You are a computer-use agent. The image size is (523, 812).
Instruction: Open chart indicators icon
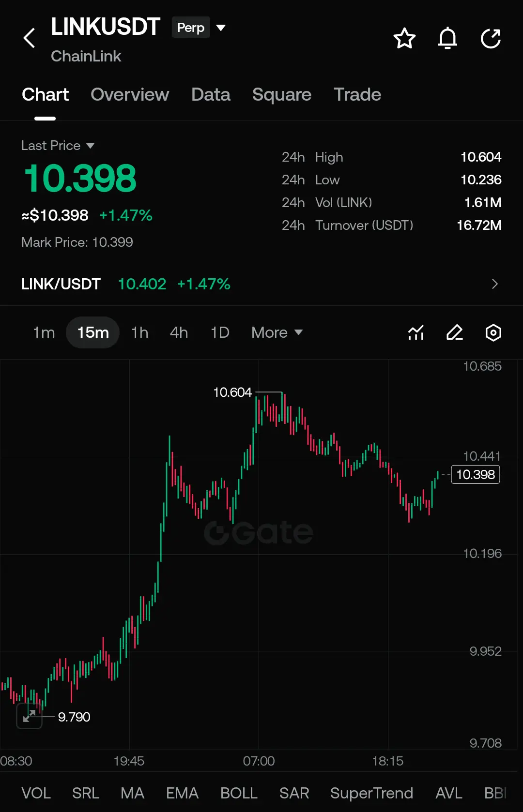tap(416, 332)
